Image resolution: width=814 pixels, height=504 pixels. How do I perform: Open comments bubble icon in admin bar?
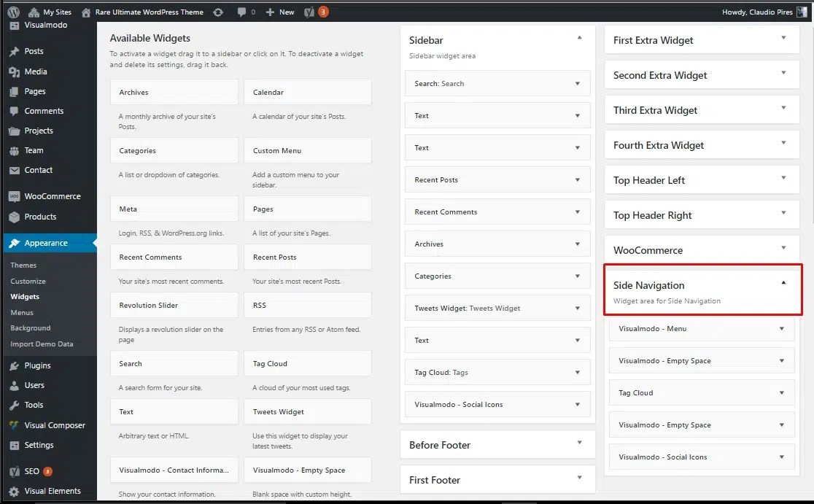click(x=242, y=12)
